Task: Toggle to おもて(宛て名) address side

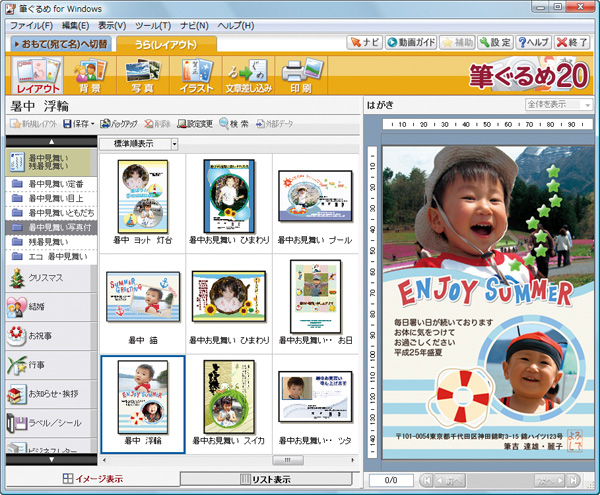Action: (x=61, y=44)
